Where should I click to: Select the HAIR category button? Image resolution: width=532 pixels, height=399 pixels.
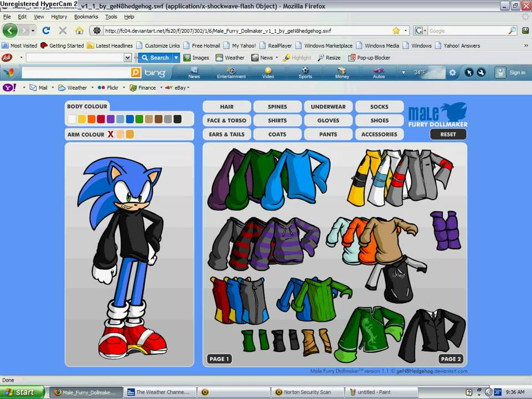click(227, 106)
